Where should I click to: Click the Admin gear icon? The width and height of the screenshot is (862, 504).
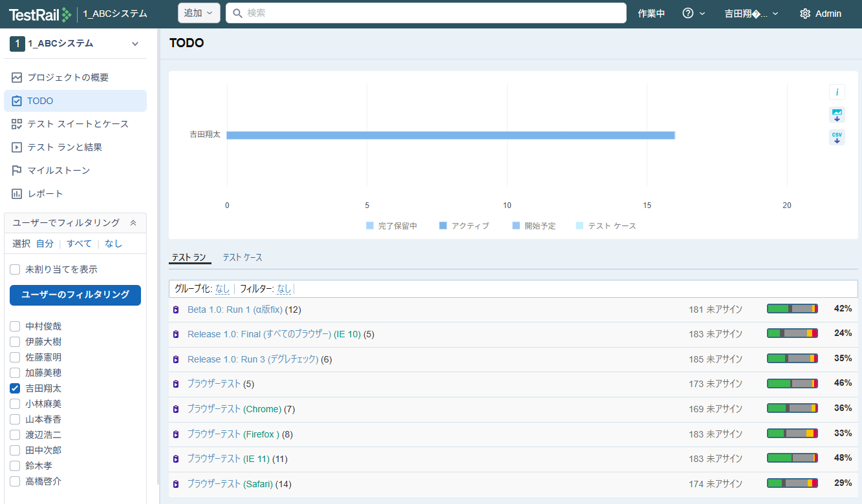point(805,14)
